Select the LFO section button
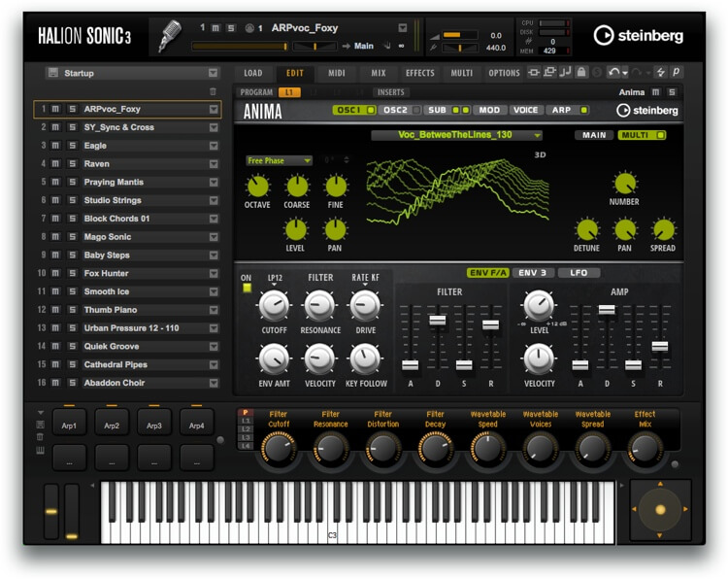This screenshot has width=728, height=579. click(x=579, y=273)
